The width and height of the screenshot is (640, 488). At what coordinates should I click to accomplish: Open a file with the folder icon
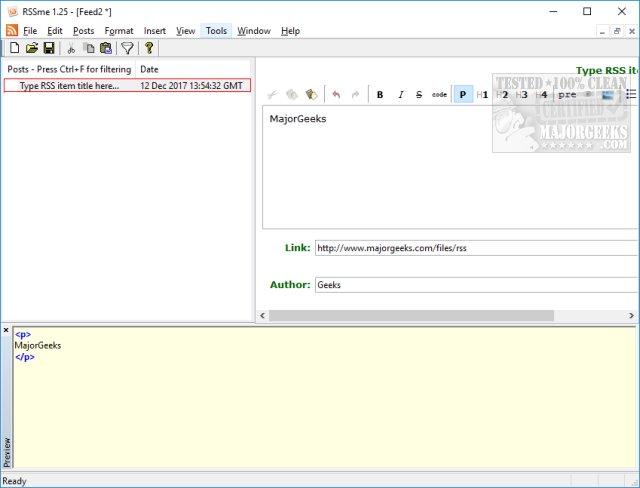(31, 48)
